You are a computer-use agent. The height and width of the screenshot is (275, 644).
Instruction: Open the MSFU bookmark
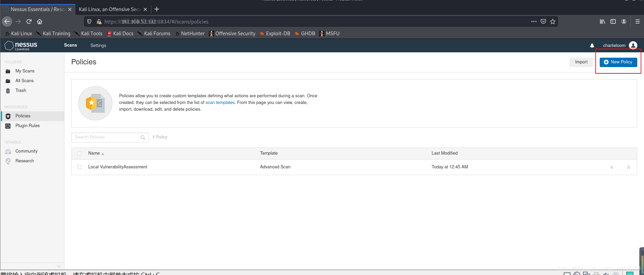point(330,34)
